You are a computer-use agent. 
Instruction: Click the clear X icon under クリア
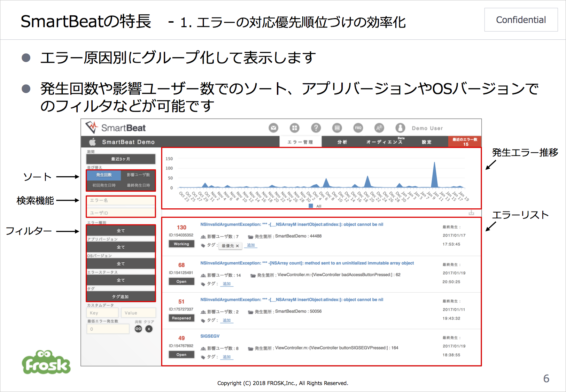pyautogui.click(x=149, y=329)
